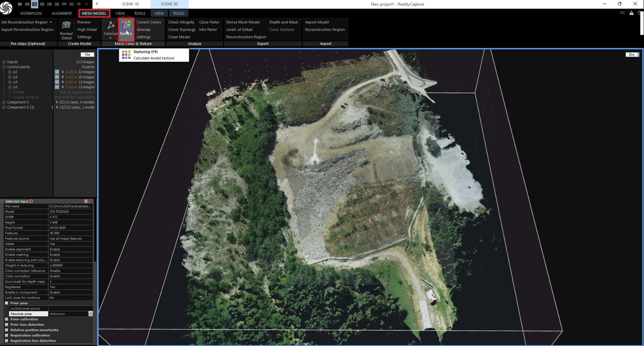
Task: Select the Normal Detail model icon
Action: click(66, 26)
